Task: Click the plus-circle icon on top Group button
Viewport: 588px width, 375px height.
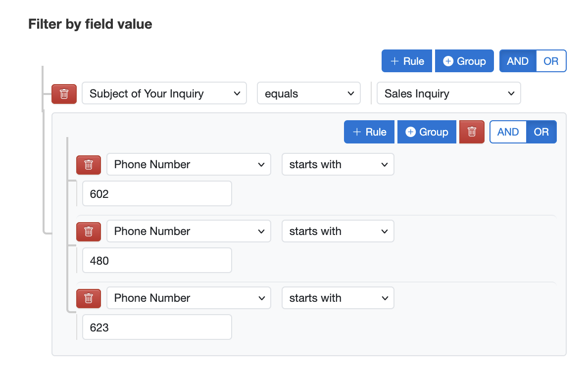Action: (449, 61)
